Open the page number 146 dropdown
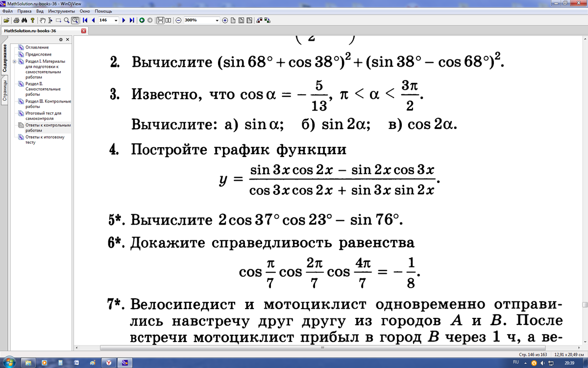The image size is (588, 368). coord(116,21)
